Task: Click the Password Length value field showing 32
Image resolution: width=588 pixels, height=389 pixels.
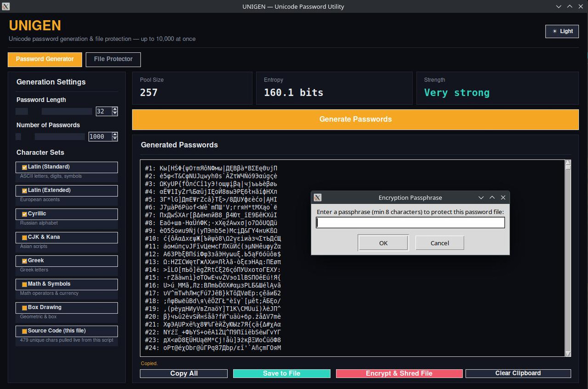Action: (x=104, y=111)
